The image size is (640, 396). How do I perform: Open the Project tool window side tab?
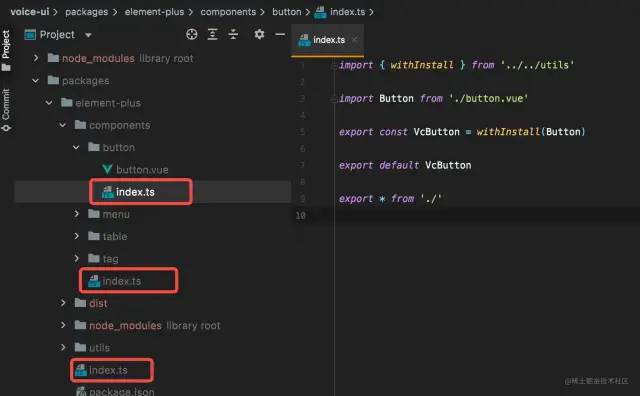(x=6, y=50)
